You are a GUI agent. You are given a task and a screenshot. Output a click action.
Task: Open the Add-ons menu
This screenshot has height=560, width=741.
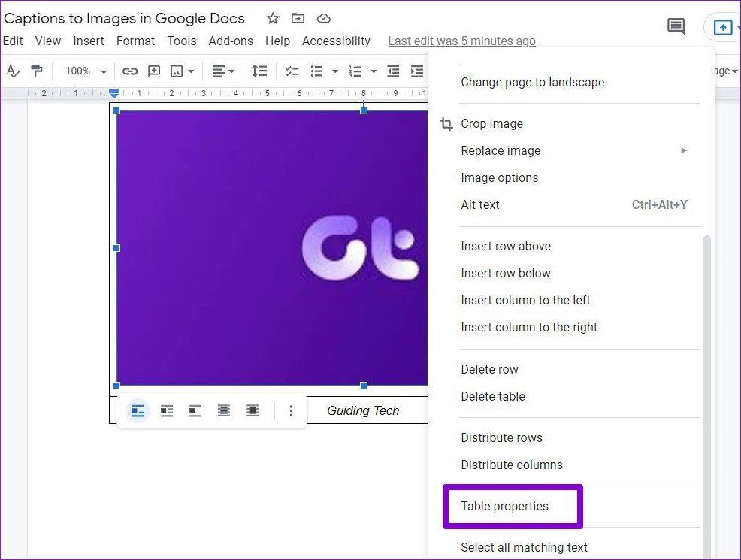point(231,41)
